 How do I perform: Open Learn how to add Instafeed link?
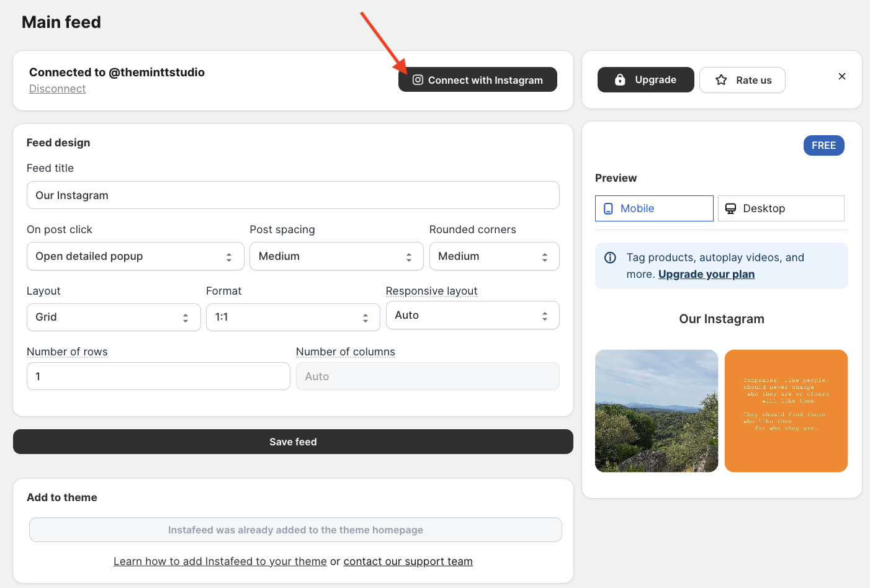pyautogui.click(x=220, y=561)
